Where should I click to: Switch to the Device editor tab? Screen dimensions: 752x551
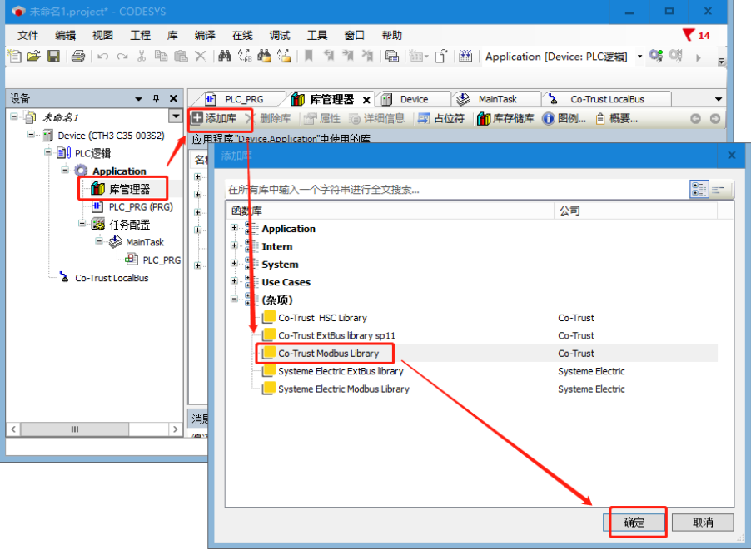[412, 99]
